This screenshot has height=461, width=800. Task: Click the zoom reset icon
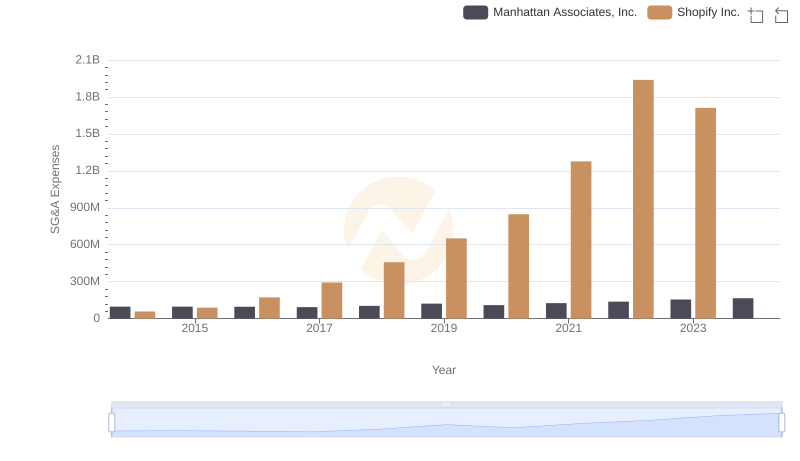click(781, 15)
